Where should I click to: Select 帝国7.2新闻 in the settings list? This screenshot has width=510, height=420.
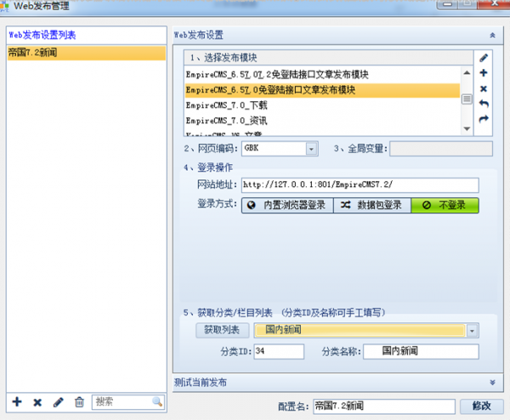click(x=85, y=53)
